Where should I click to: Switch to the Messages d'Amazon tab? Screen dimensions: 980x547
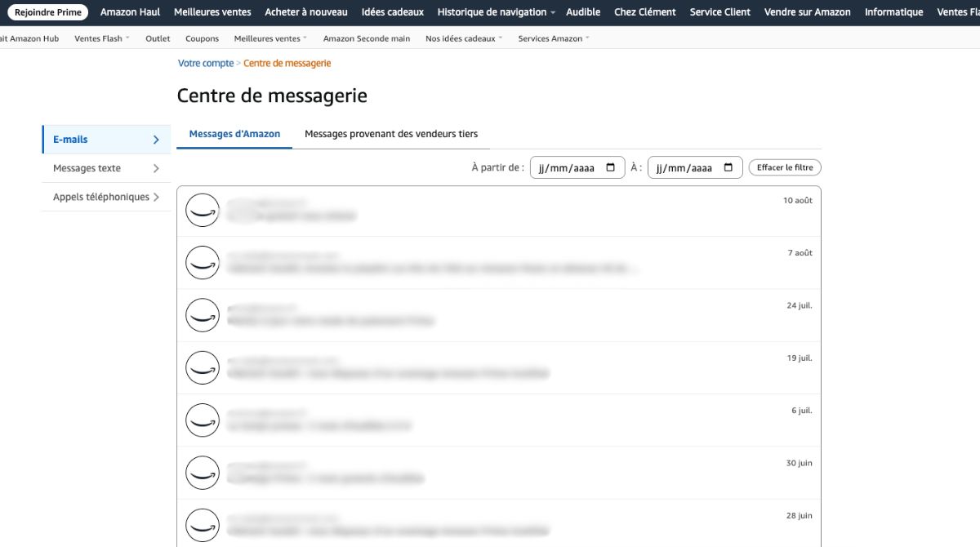point(234,134)
